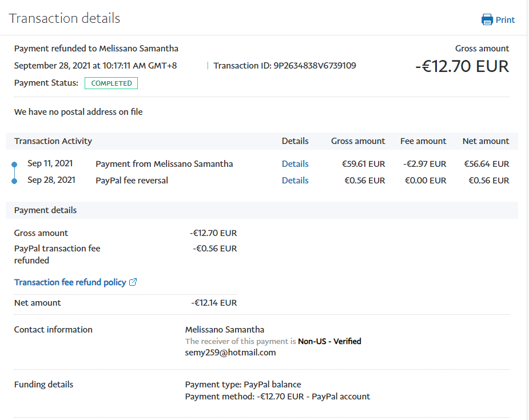
Task: Click the email semy259@hotmail.com
Action: 230,353
